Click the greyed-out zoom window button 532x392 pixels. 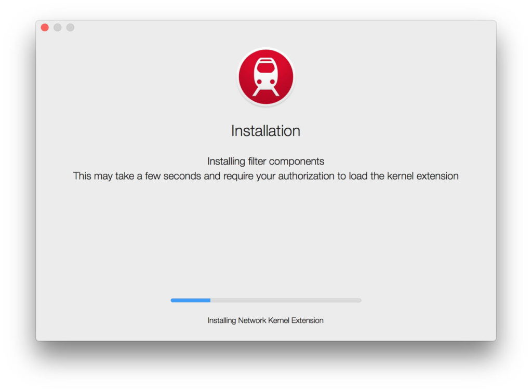tap(70, 28)
